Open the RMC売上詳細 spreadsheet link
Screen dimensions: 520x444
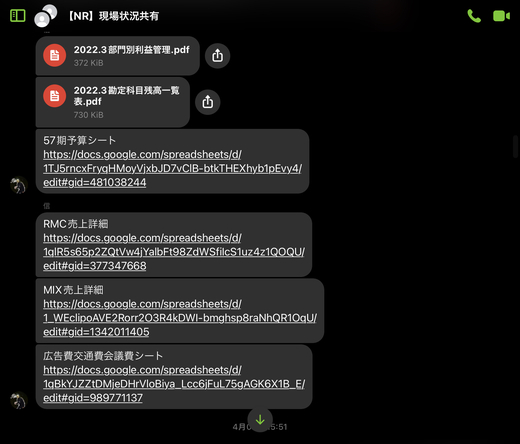click(x=174, y=252)
